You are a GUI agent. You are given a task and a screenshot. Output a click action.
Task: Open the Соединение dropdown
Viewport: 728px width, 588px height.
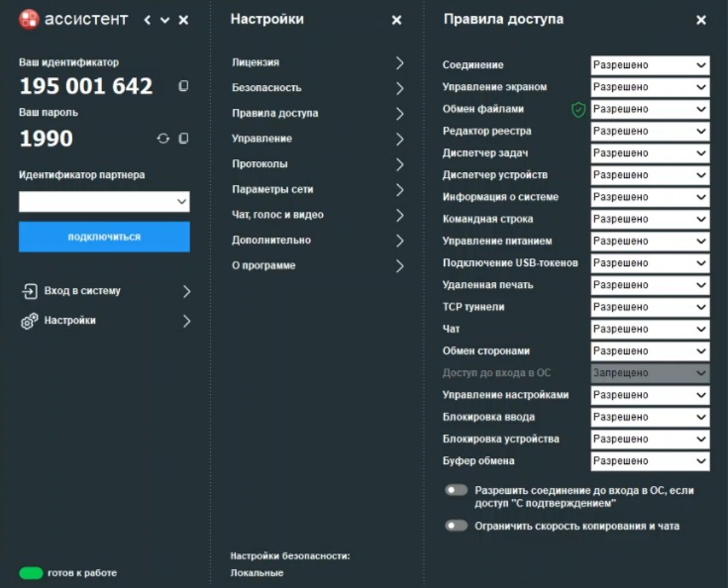(650, 65)
